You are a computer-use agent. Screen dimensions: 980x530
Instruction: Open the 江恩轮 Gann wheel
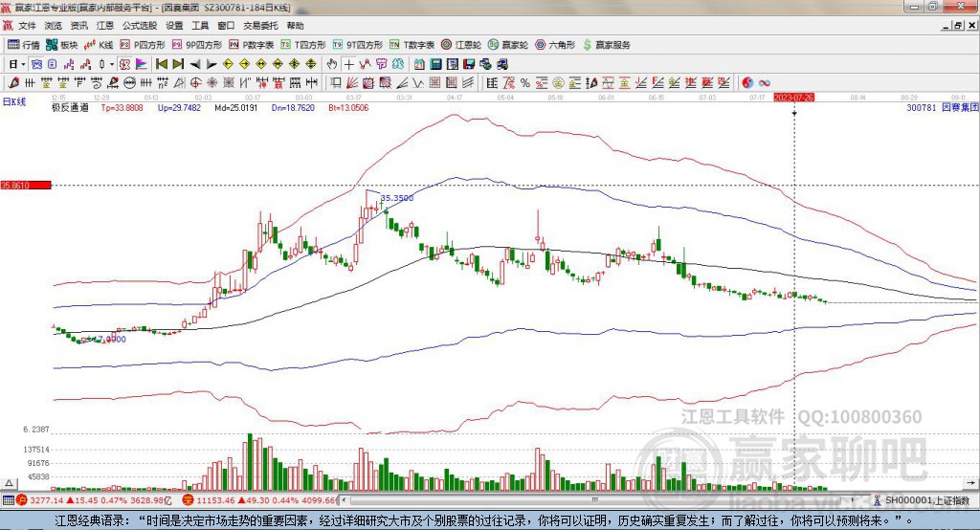point(461,45)
